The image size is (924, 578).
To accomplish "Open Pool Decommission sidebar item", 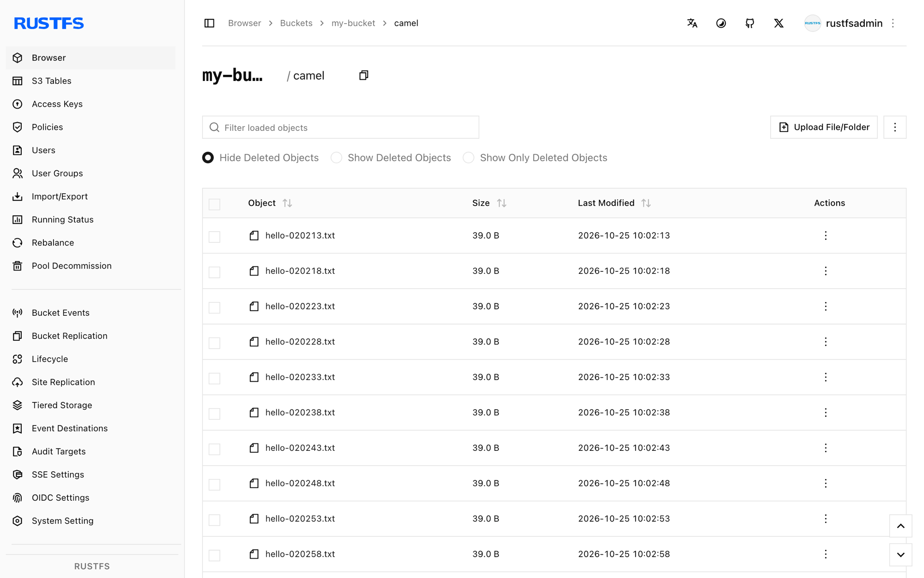I will [x=91, y=266].
